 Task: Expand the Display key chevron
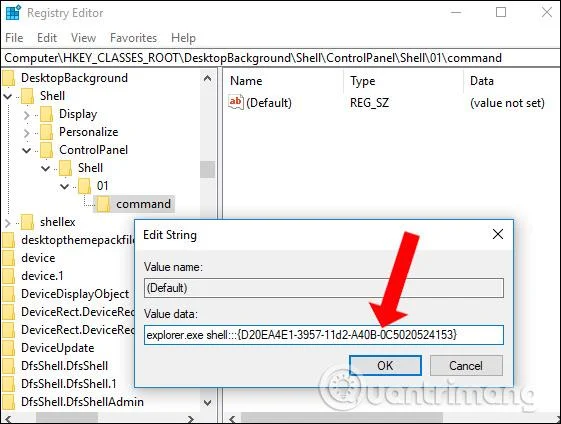point(26,115)
